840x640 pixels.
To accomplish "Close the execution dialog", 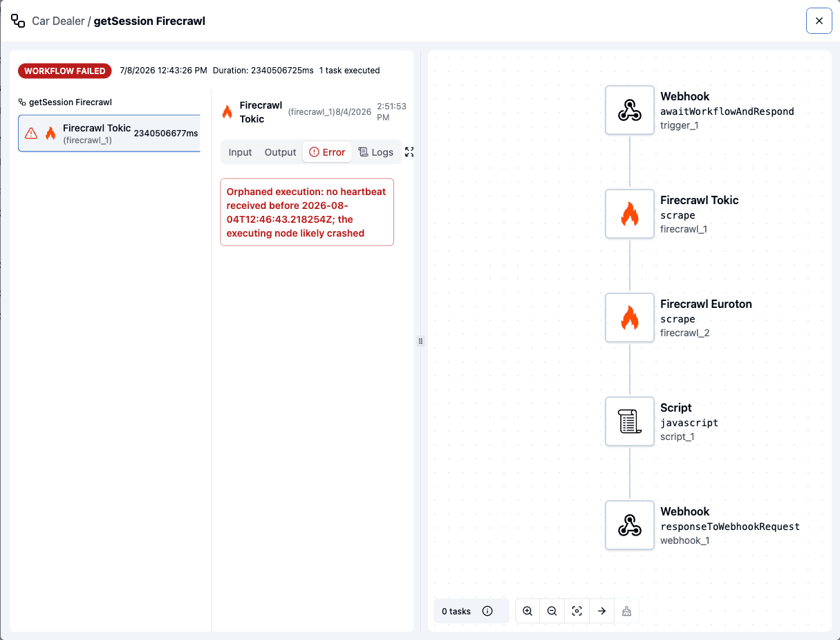I will (819, 21).
